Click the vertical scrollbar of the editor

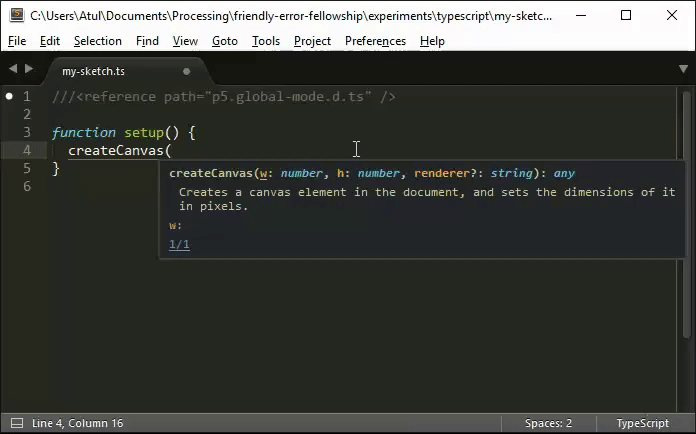click(x=686, y=215)
